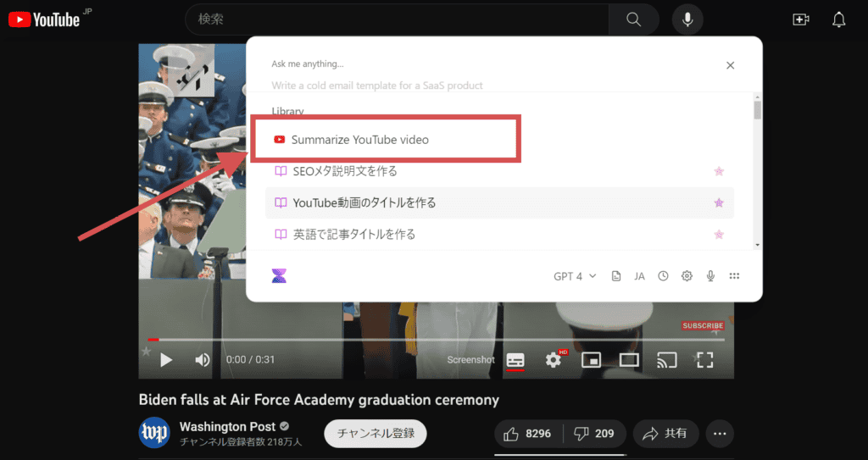This screenshot has height=460, width=868.
Task: Toggle subtitles in the video player
Action: pyautogui.click(x=515, y=360)
